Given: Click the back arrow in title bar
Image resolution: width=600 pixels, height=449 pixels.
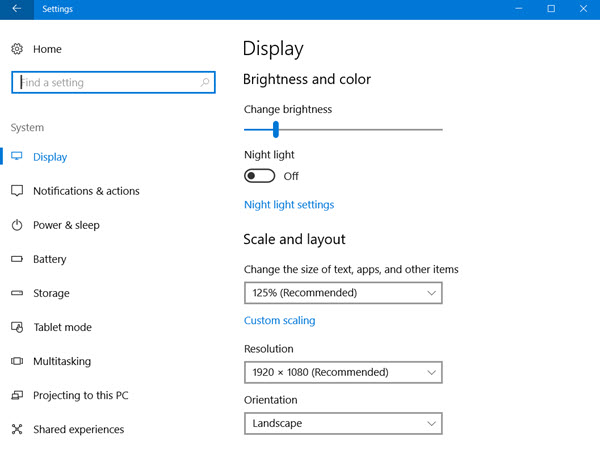Looking at the screenshot, I should (16, 9).
